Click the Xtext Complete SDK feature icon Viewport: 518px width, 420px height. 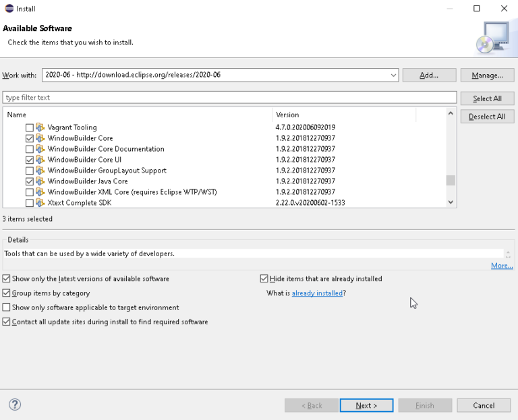click(40, 202)
